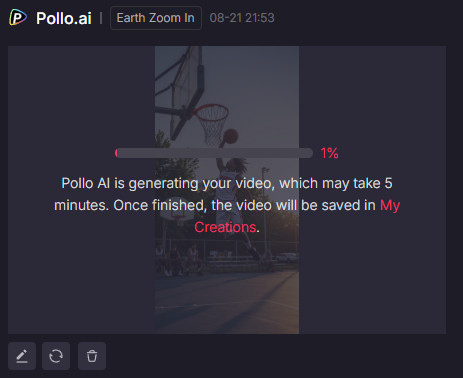Edit the generation with the pencil icon

[x=22, y=356]
